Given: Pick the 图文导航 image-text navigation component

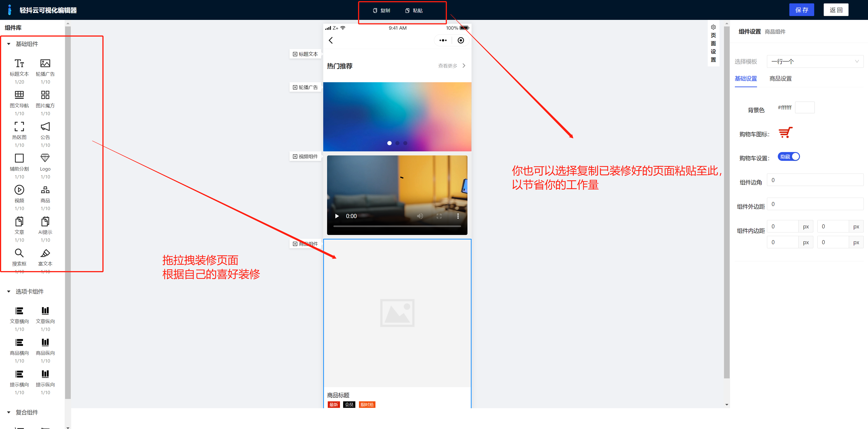Looking at the screenshot, I should pyautogui.click(x=19, y=103).
